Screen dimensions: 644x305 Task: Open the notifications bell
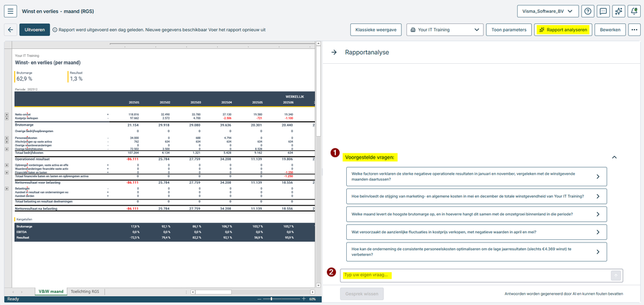633,12
